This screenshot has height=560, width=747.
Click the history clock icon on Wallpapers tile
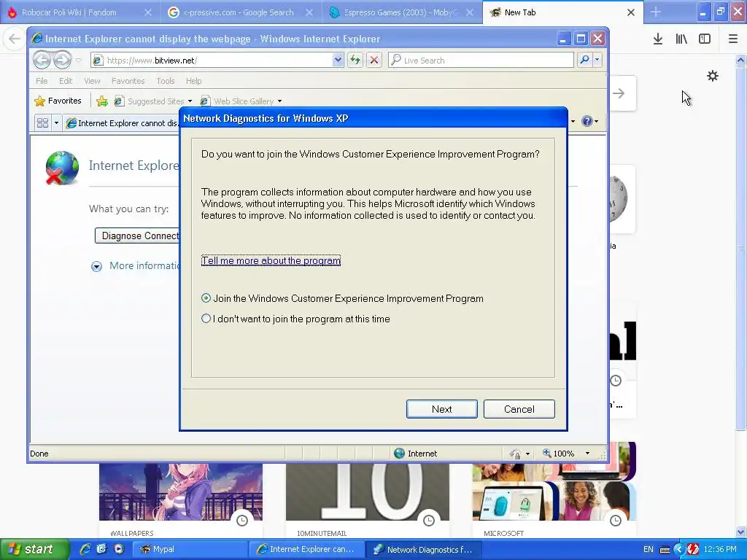point(242,521)
